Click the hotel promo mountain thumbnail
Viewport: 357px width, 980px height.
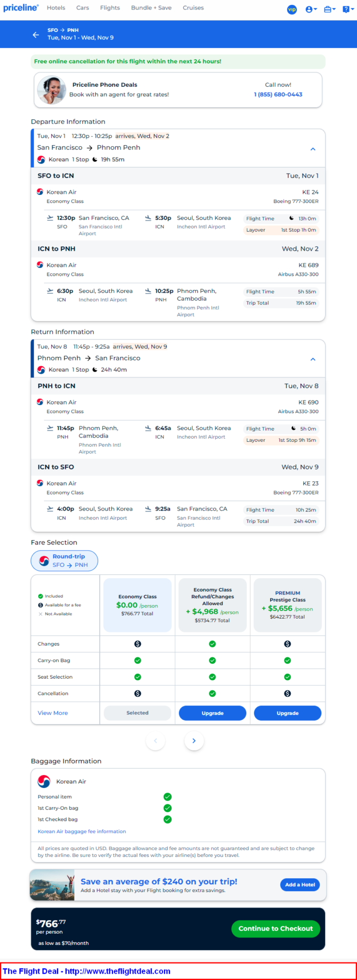click(x=52, y=885)
